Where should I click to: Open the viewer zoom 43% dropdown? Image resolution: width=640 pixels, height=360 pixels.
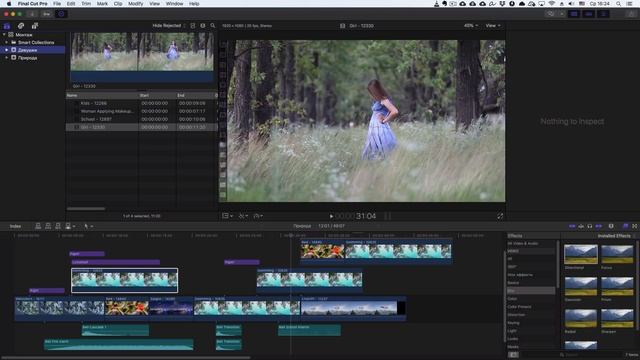pos(471,26)
